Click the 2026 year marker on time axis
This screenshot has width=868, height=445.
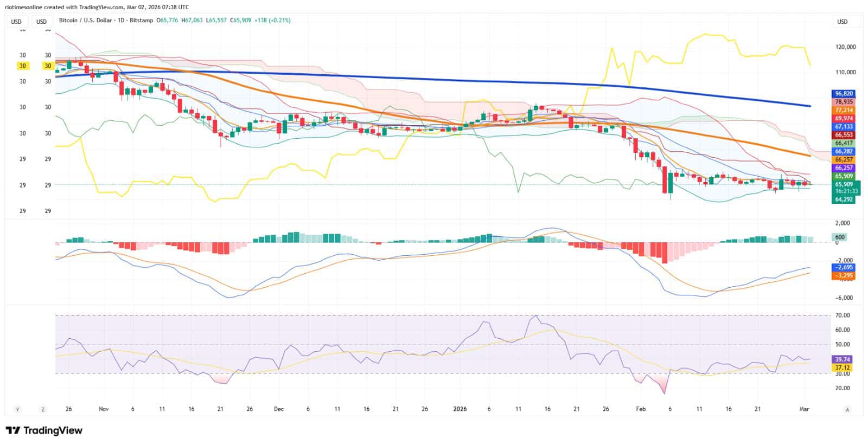tap(459, 409)
